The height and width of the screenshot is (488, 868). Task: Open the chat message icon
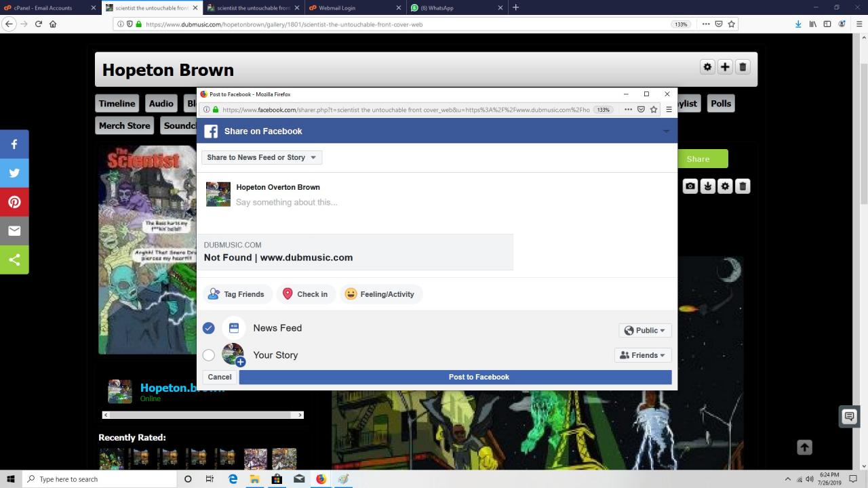[x=849, y=417]
